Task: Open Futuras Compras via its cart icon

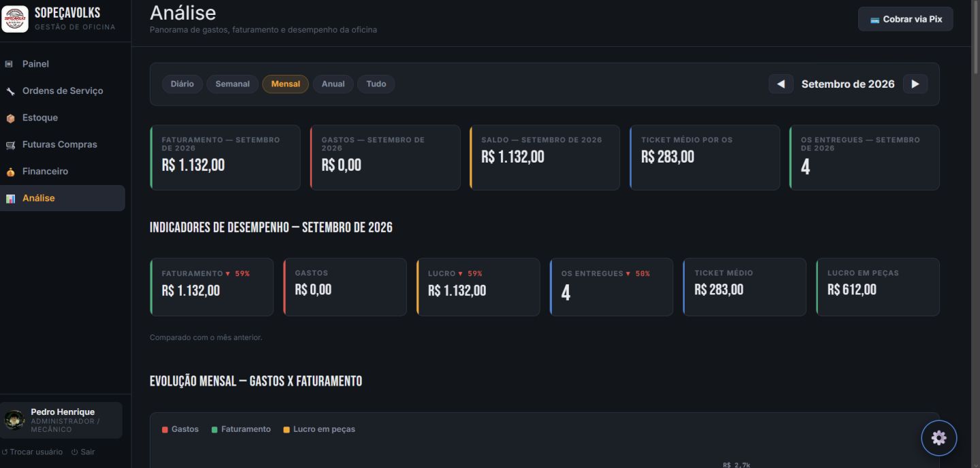Action: tap(10, 145)
